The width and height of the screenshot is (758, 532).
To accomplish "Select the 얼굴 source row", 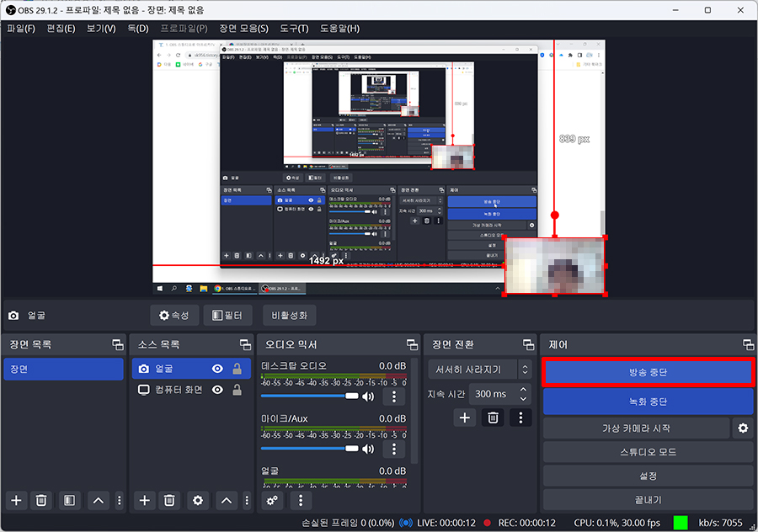I will tap(191, 369).
